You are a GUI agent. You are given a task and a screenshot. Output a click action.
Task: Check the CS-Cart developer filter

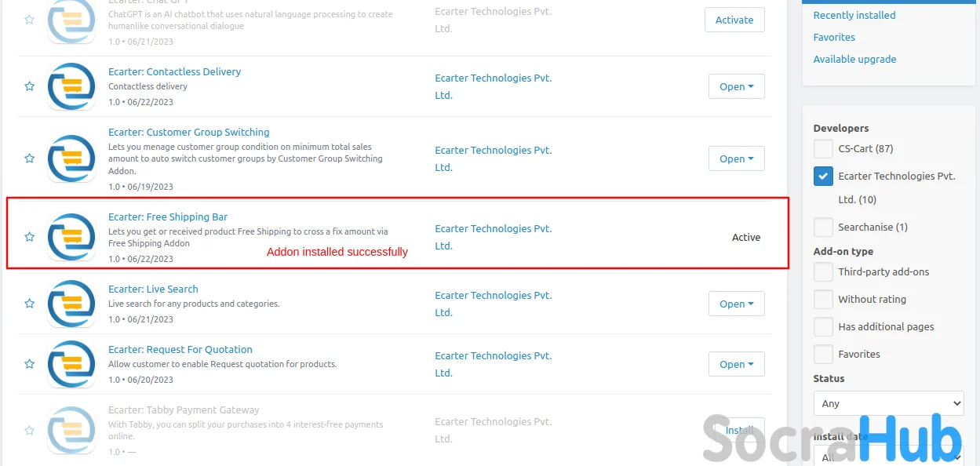click(x=823, y=149)
